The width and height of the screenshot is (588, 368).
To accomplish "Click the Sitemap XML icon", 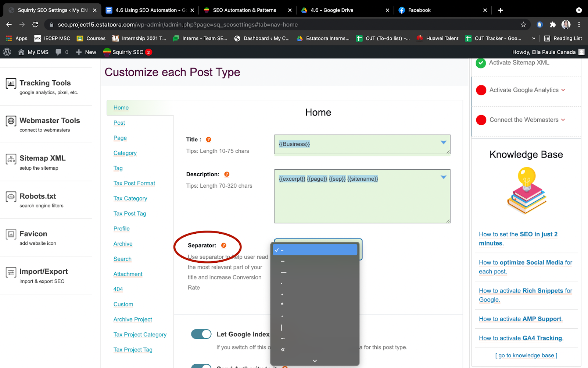I will tap(11, 159).
